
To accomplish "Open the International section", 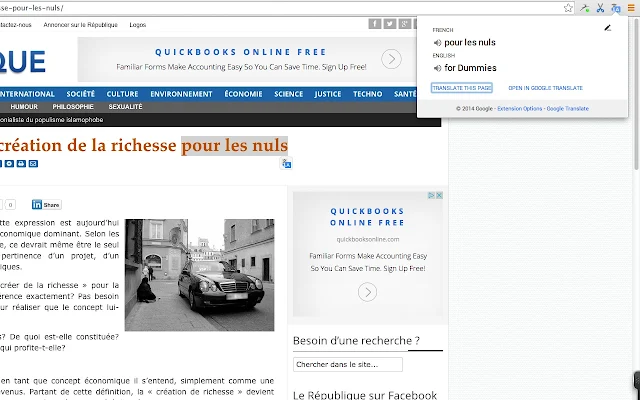I will (27, 94).
